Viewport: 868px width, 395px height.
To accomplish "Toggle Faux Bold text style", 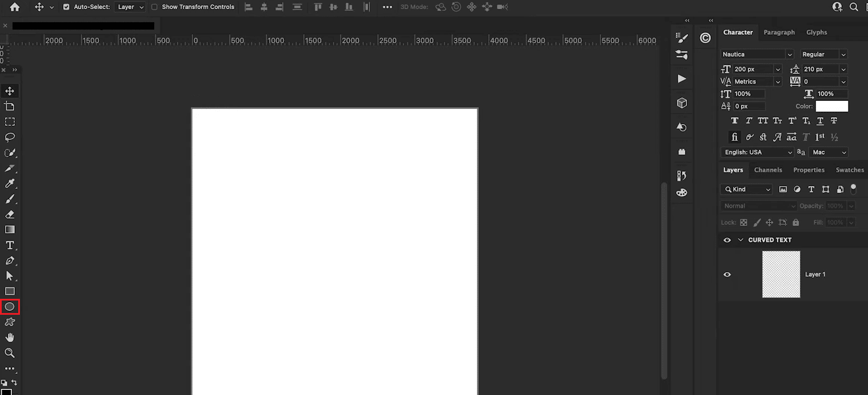I will tap(735, 121).
